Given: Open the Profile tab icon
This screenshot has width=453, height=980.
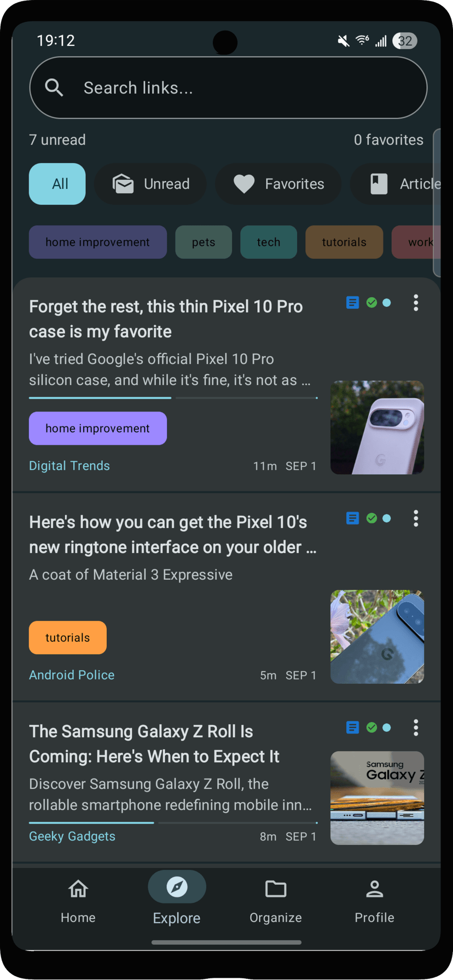Looking at the screenshot, I should pyautogui.click(x=374, y=890).
